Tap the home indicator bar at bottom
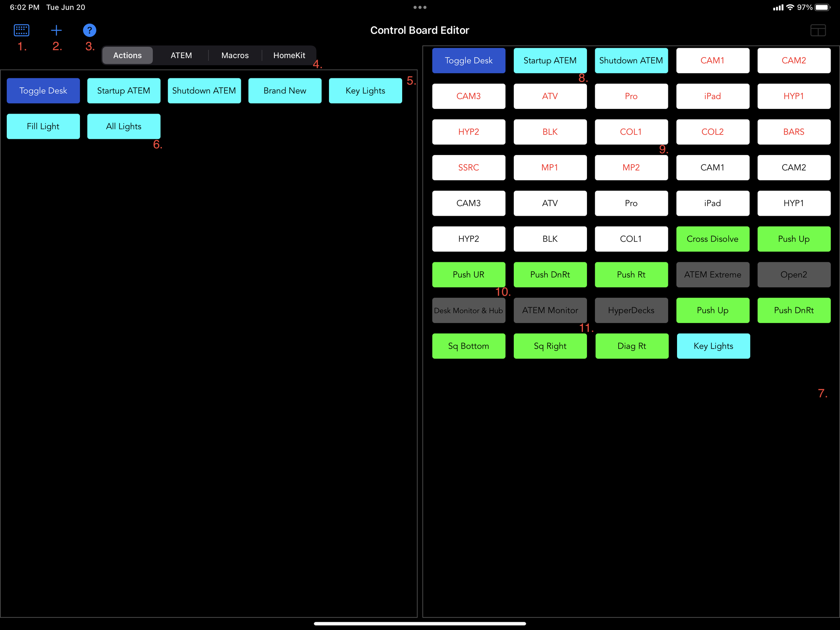Image resolution: width=840 pixels, height=630 pixels. 420,624
